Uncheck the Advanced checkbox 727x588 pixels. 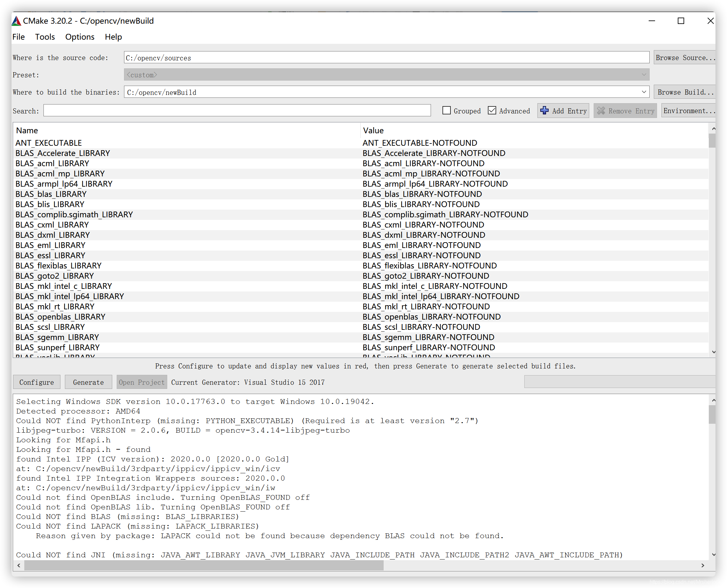pos(492,111)
